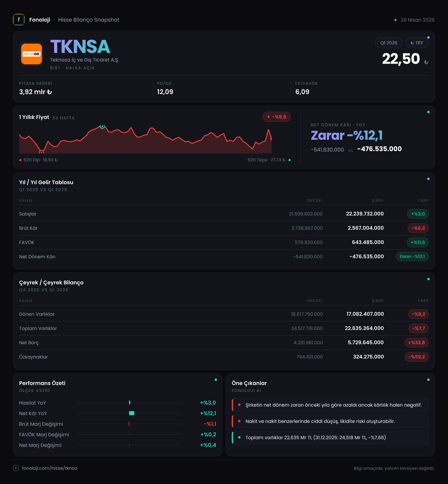Click the red bullet on likidite riski highlight

(x=239, y=421)
